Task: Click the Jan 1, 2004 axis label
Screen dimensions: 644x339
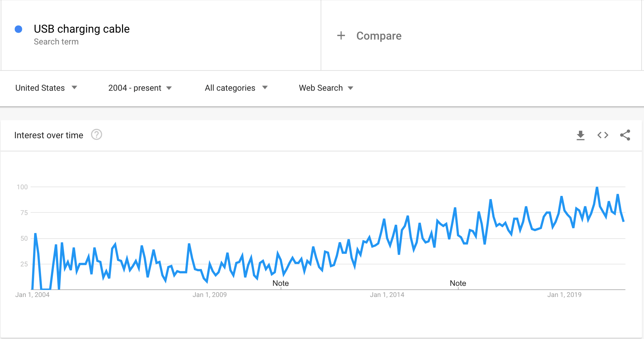Action: (x=32, y=295)
